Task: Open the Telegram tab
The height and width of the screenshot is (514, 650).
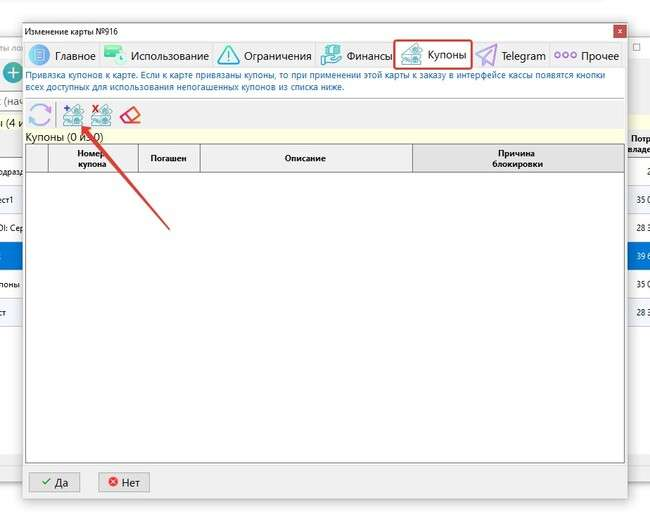Action: (x=511, y=56)
